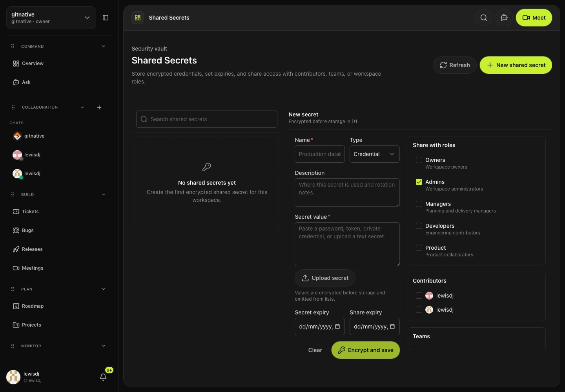
Task: Select the Product role checkbox
Action: tap(419, 248)
